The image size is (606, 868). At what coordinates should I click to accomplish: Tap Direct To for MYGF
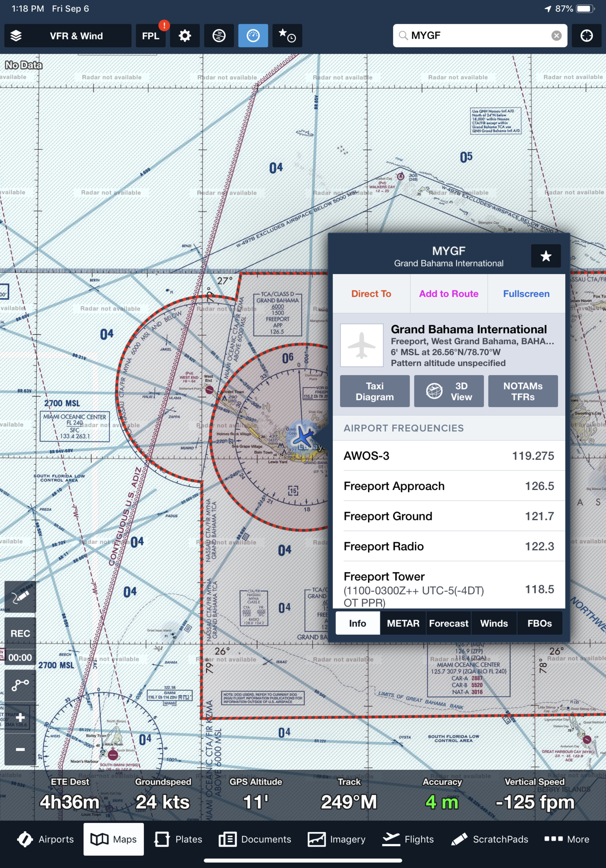click(x=371, y=294)
